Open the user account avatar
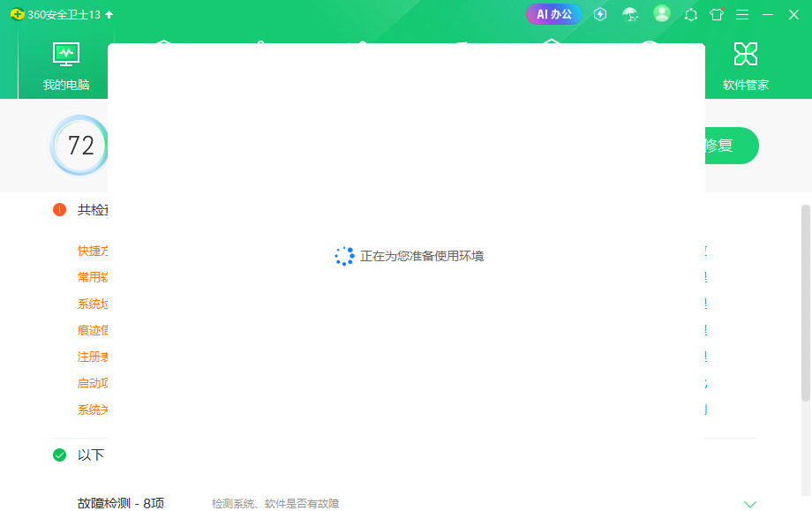This screenshot has width=812, height=511. tap(662, 14)
